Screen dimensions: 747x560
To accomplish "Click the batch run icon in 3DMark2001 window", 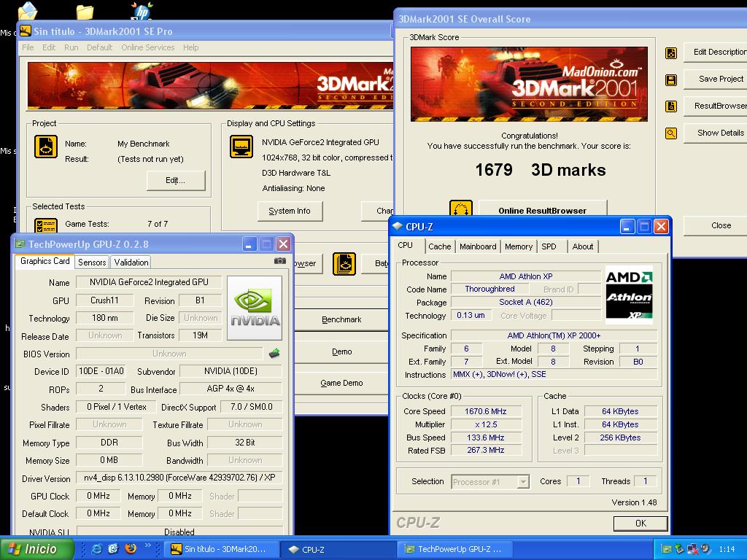I will pyautogui.click(x=344, y=264).
